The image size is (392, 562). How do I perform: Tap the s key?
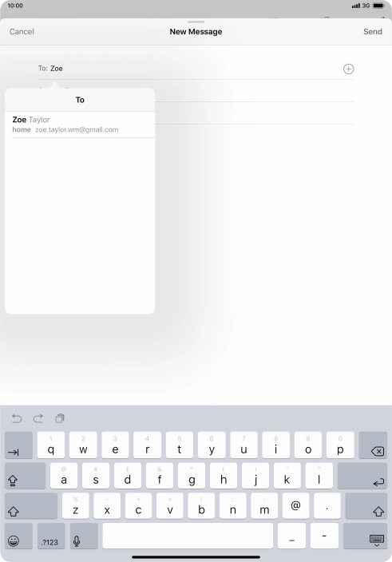[96, 476]
